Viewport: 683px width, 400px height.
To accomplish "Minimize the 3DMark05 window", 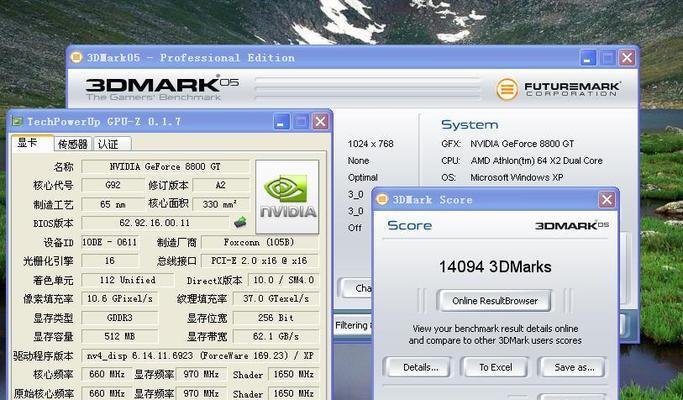I will pos(588,58).
